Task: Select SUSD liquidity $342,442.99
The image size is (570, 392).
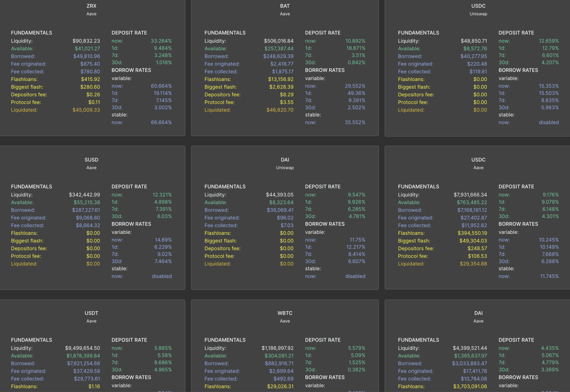Action: [x=85, y=195]
